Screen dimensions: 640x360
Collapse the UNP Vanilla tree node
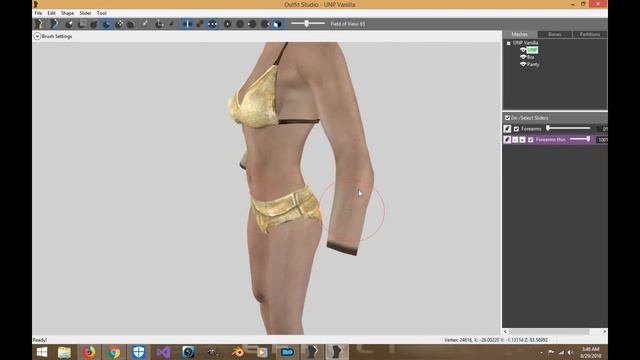509,43
